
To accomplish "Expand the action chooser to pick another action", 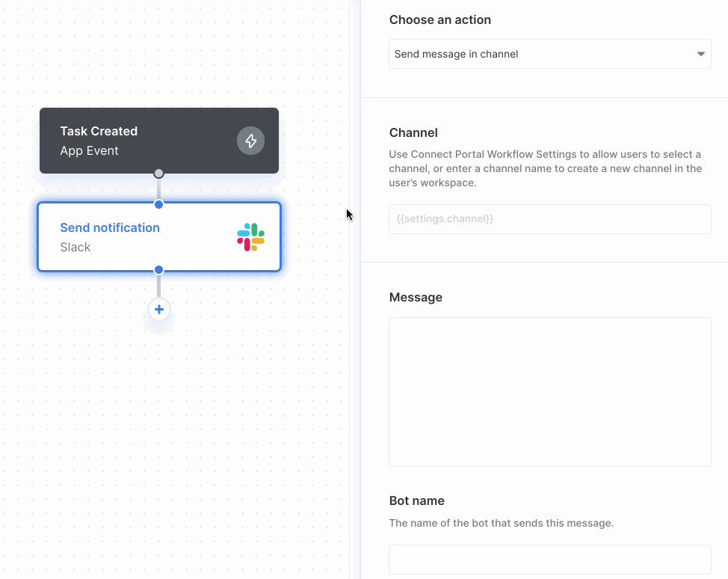I will 550,54.
